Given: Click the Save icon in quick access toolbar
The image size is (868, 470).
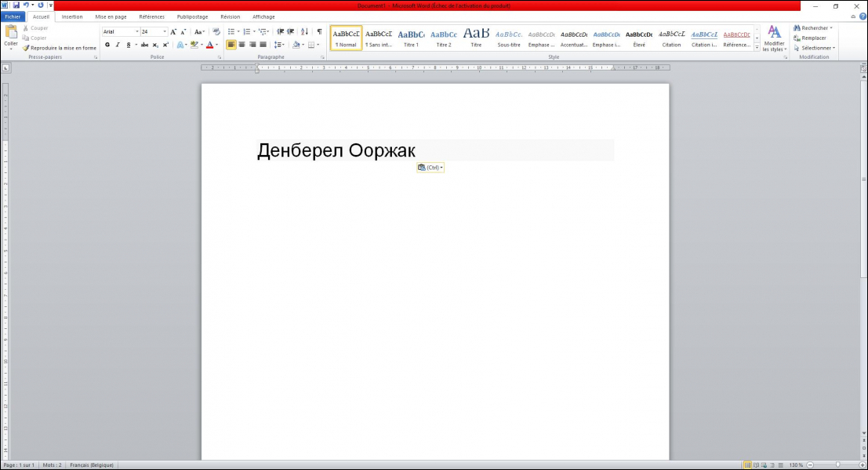Looking at the screenshot, I should tap(16, 5).
